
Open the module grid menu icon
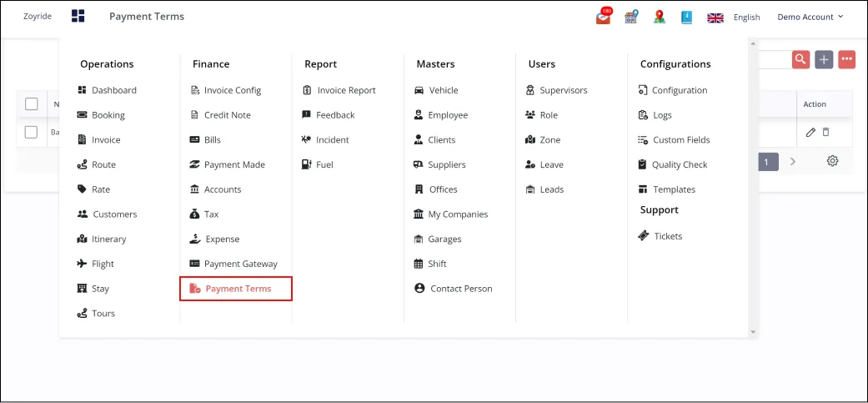[x=78, y=16]
